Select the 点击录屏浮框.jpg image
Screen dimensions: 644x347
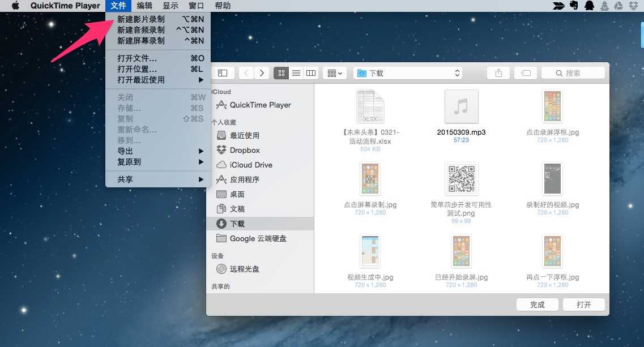552,116
